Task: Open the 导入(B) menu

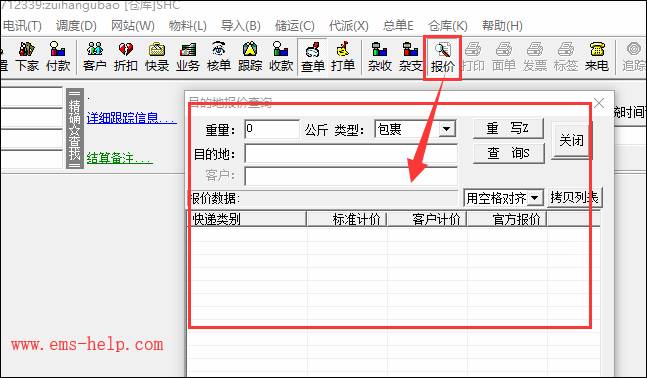Action: coord(241,26)
